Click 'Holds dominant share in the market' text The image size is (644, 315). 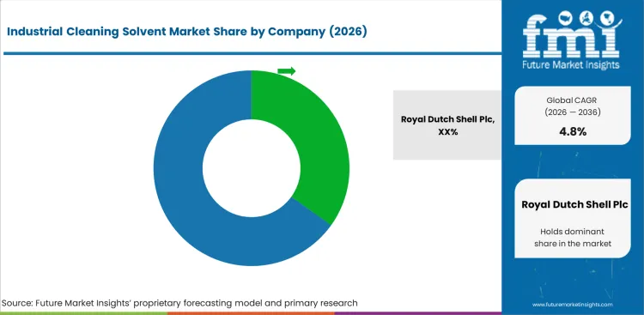click(x=573, y=238)
